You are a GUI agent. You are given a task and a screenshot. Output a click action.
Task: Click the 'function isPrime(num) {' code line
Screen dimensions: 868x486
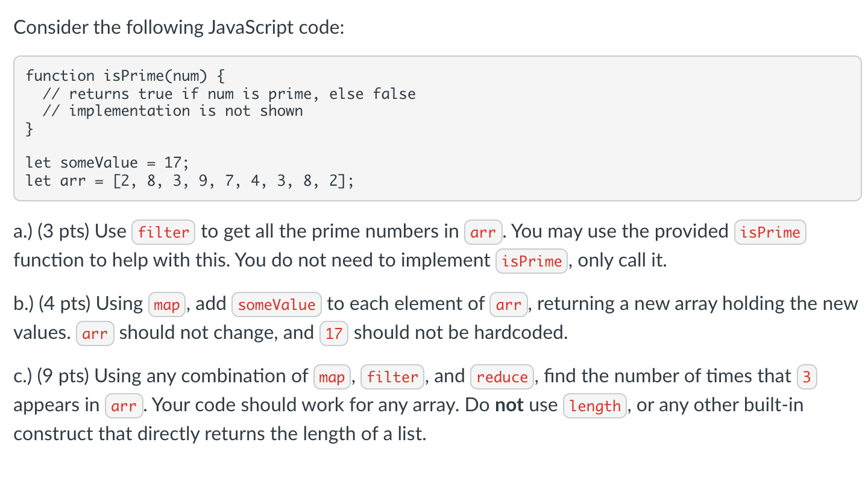[x=125, y=76]
